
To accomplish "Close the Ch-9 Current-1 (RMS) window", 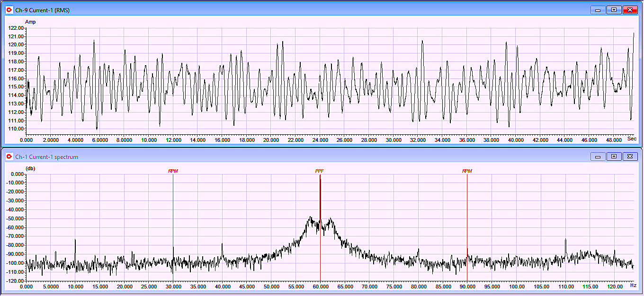I will 630,9.
